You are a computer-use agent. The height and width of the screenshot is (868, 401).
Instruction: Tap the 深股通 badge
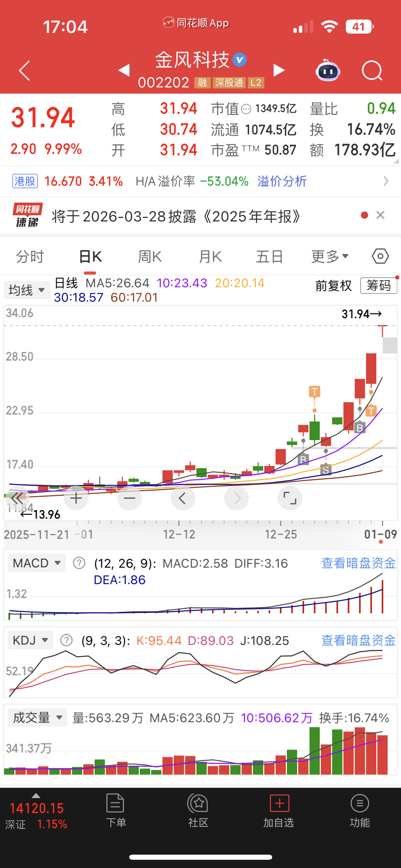[x=229, y=83]
